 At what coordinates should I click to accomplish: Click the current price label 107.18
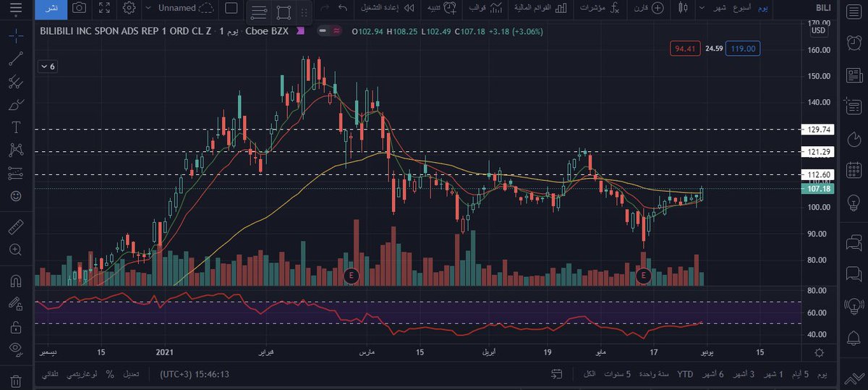pos(818,189)
